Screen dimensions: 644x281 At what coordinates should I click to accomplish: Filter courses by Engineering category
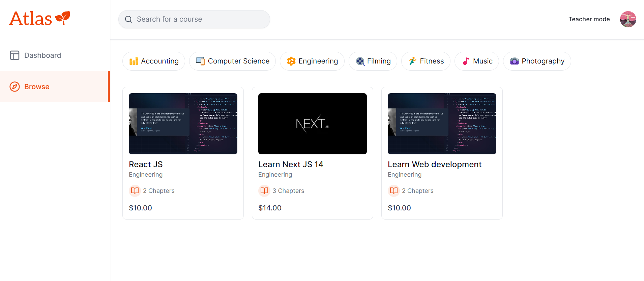312,61
